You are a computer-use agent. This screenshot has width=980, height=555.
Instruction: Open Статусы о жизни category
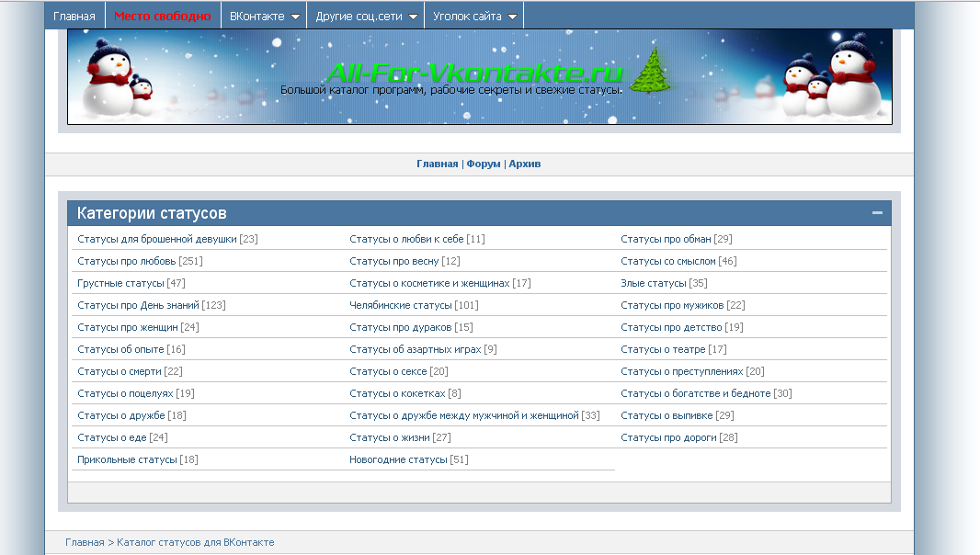[x=390, y=437]
